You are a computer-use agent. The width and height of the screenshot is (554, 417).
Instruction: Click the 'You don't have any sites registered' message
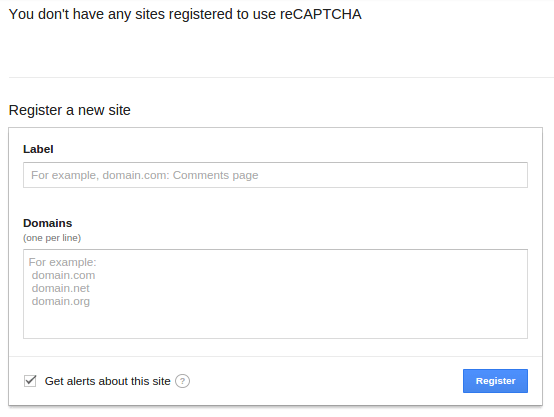pos(185,14)
